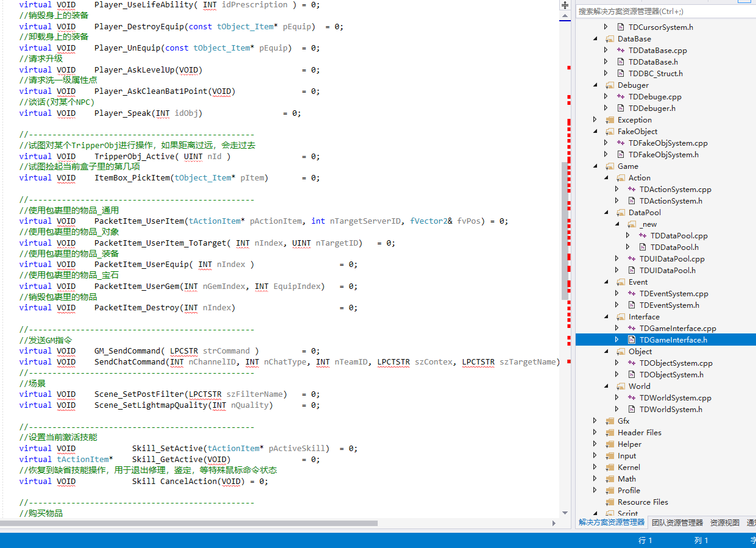The width and height of the screenshot is (756, 548).
Task: Switch to the 资源视图 tab
Action: coord(724,523)
